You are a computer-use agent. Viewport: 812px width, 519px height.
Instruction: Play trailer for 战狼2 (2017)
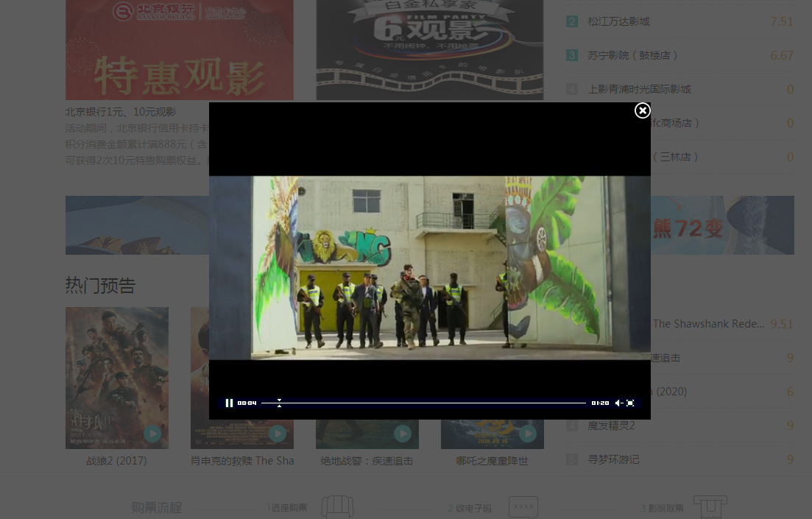(x=152, y=433)
